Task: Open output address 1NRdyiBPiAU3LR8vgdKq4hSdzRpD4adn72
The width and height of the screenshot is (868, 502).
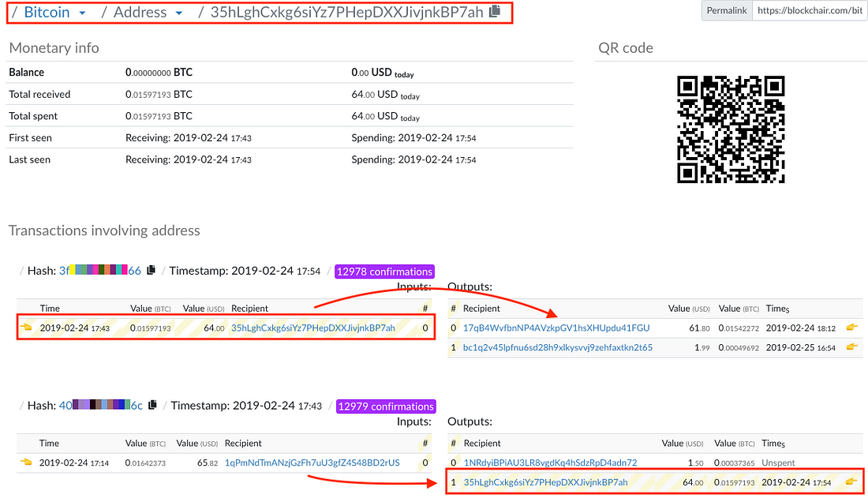Action: 550,463
